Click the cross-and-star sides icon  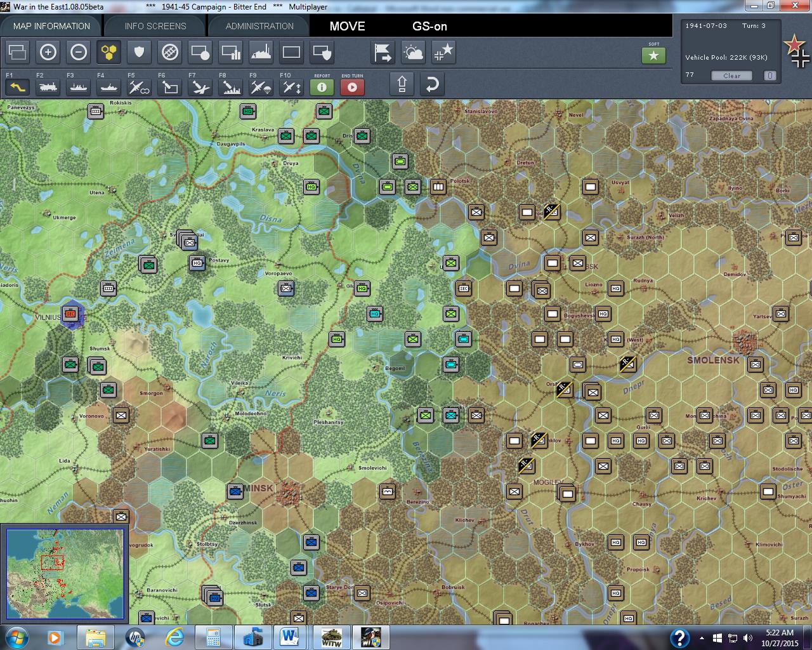444,52
